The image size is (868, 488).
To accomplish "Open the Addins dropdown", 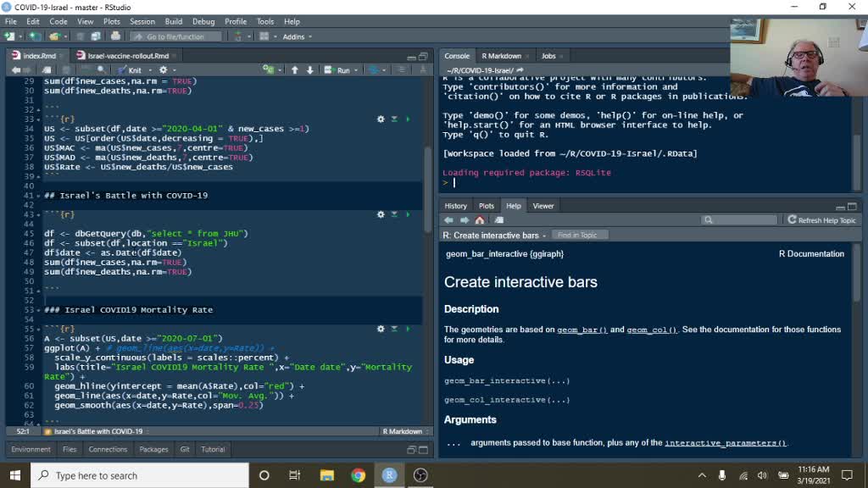I will pyautogui.click(x=298, y=36).
